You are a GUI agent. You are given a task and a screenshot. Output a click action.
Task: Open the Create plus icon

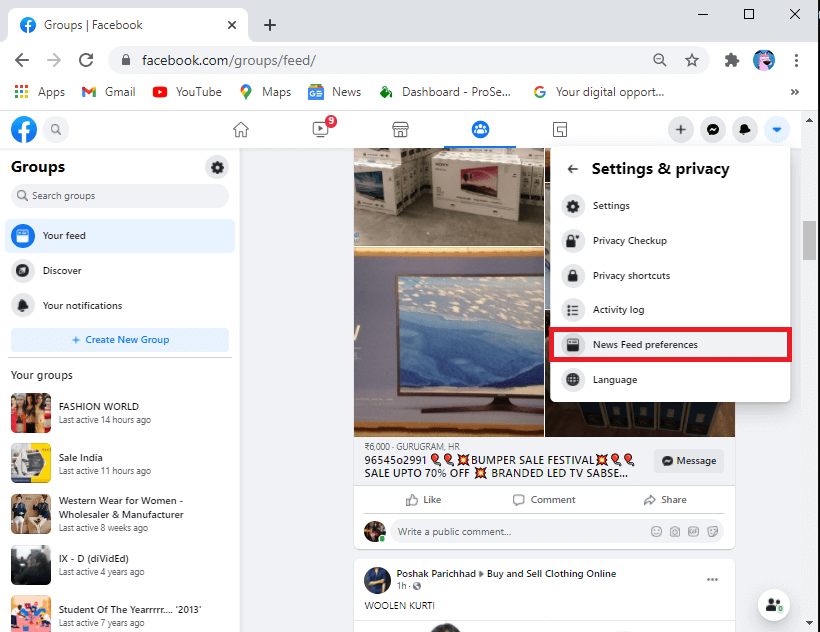(x=681, y=129)
